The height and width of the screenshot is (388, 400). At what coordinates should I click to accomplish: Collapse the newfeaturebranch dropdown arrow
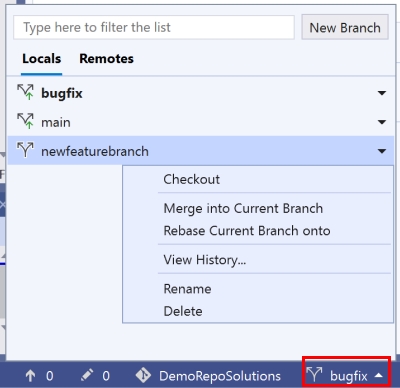[x=382, y=151]
